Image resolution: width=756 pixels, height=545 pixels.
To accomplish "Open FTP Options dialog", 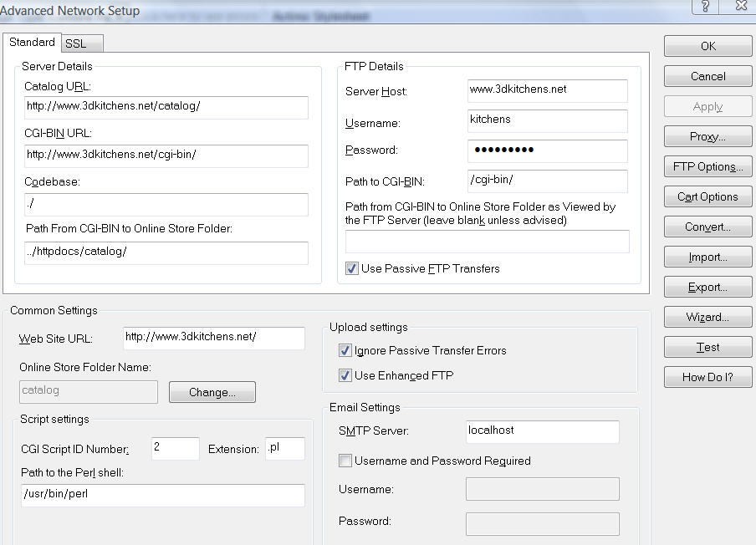I will 707,166.
